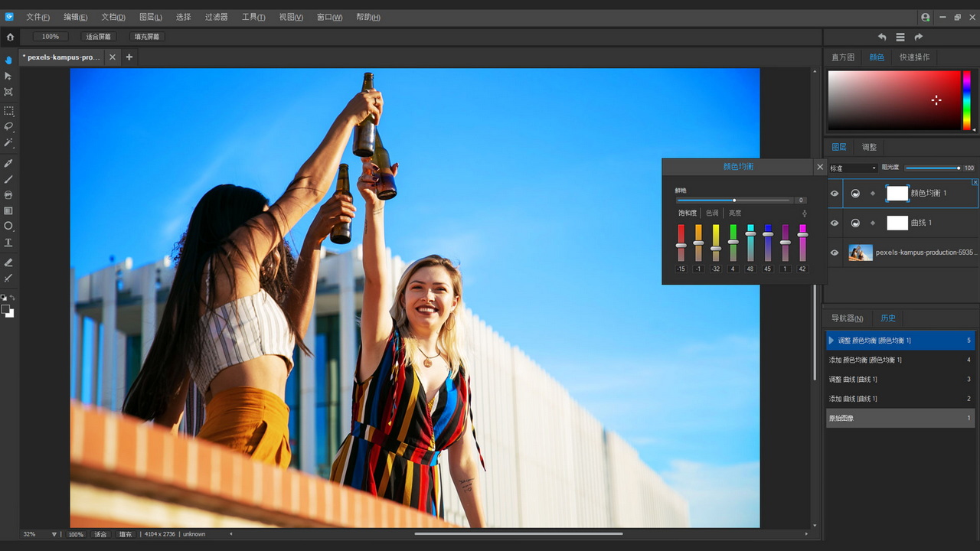This screenshot has width=980, height=551.
Task: Open the 标准 blend mode dropdown
Action: (x=853, y=168)
